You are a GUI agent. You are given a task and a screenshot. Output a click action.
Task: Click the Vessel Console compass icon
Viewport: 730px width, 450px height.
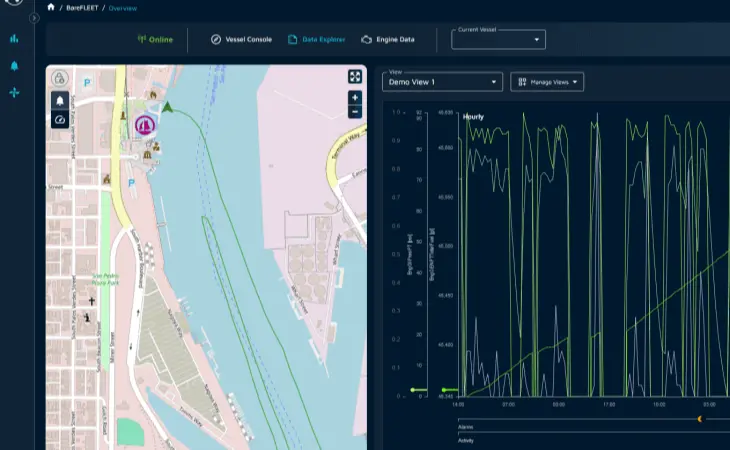[x=216, y=40]
